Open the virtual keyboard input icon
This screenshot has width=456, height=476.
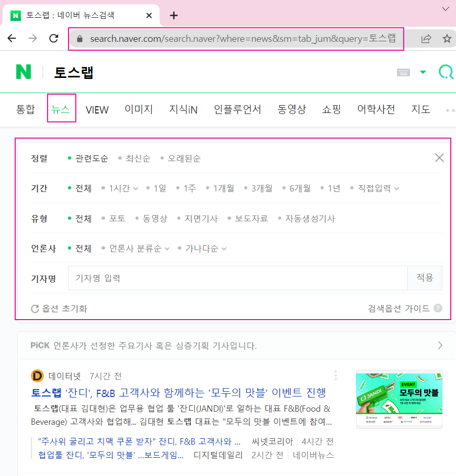point(403,72)
